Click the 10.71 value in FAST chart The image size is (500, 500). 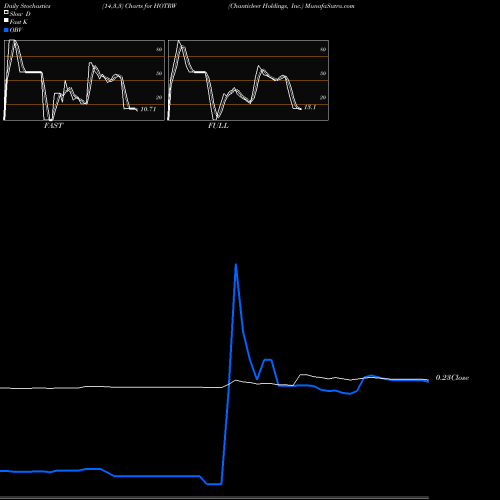(148, 109)
